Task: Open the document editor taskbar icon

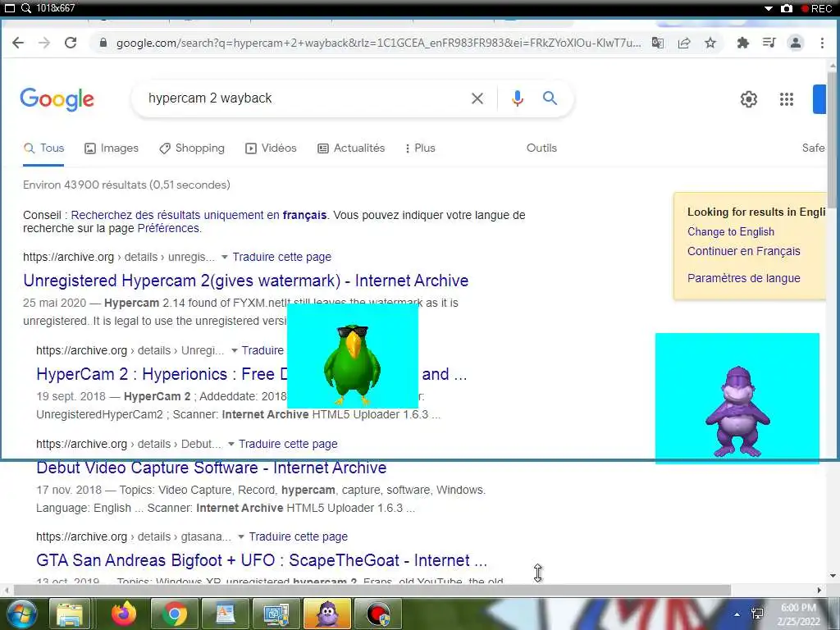Action: (225, 614)
